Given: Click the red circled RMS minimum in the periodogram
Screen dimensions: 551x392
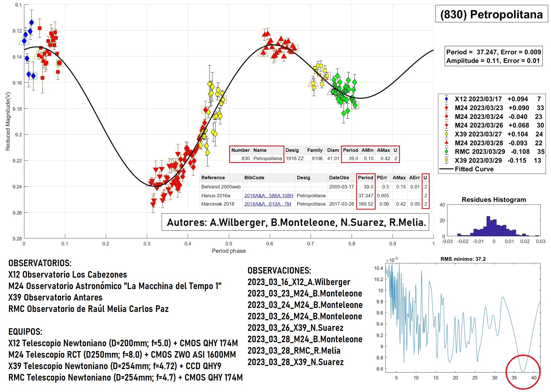Looking at the screenshot, I should click(x=523, y=371).
